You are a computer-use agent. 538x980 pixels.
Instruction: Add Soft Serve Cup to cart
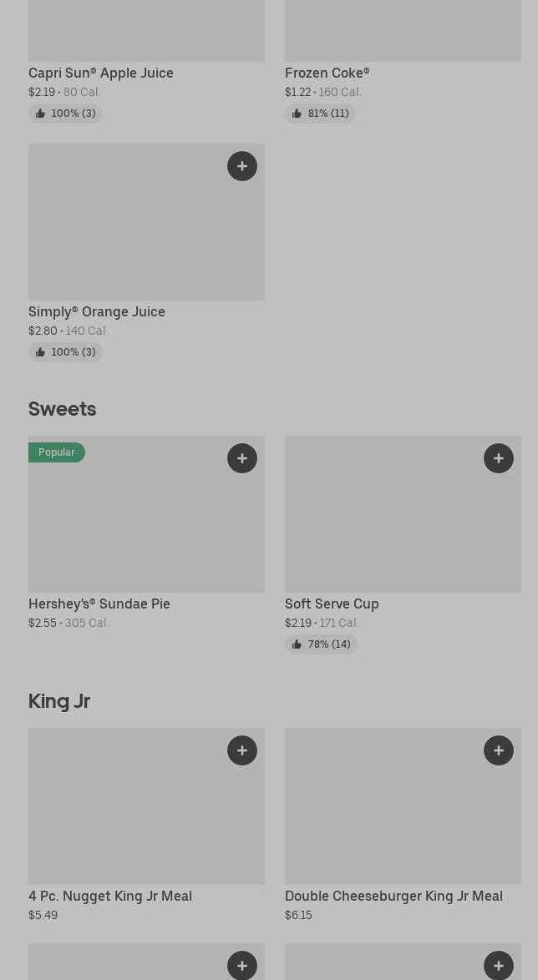[499, 458]
